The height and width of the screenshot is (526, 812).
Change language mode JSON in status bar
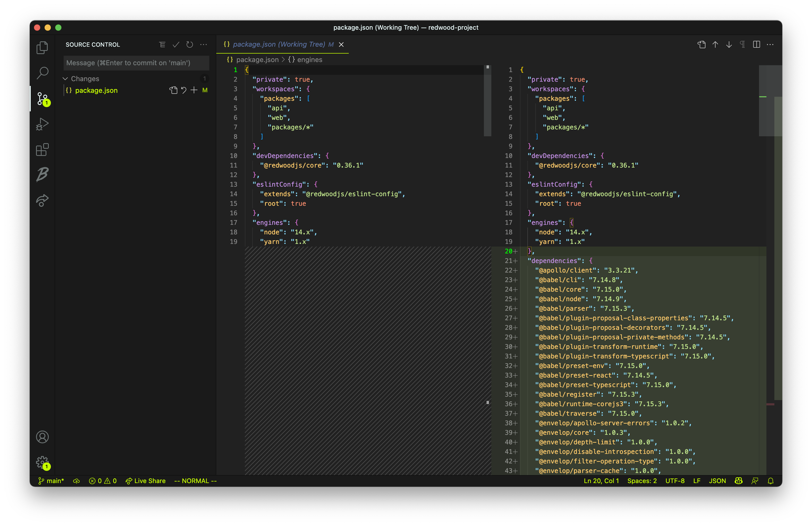point(717,481)
